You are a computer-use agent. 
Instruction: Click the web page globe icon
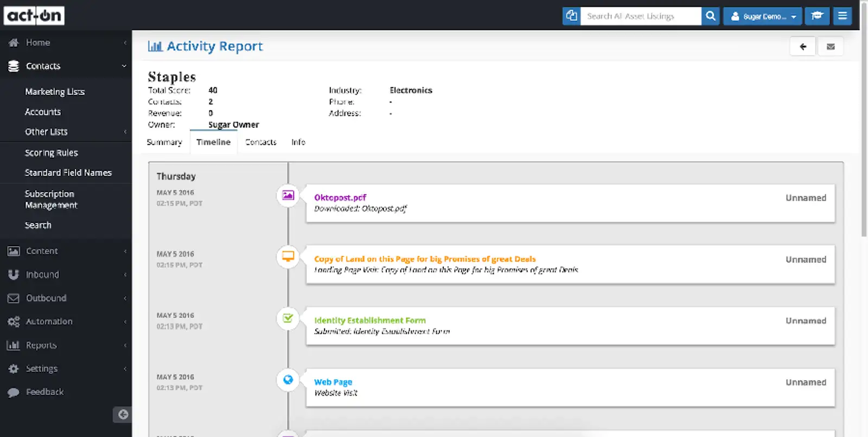coord(288,380)
